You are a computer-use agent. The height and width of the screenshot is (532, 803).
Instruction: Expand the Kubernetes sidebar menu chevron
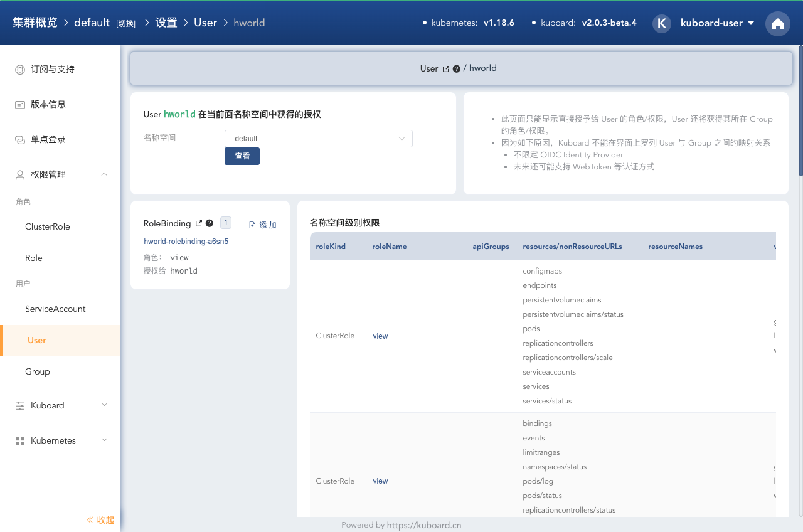click(104, 440)
